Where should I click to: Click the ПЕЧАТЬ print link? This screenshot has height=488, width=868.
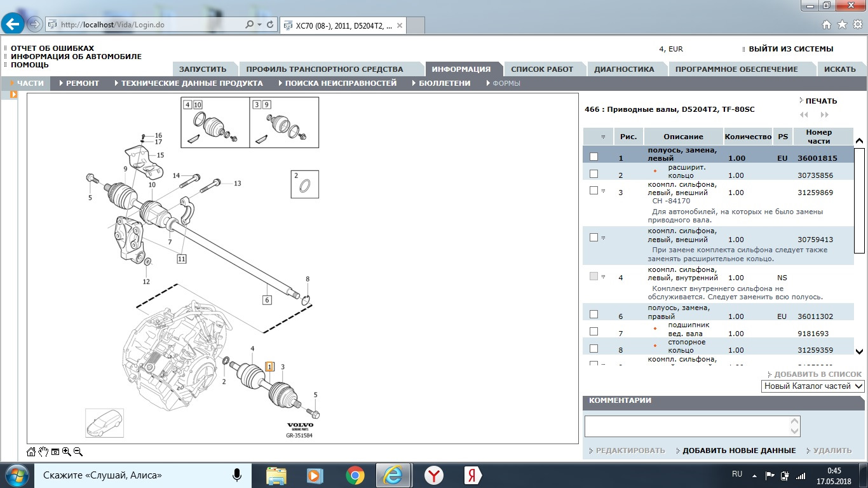coord(820,101)
